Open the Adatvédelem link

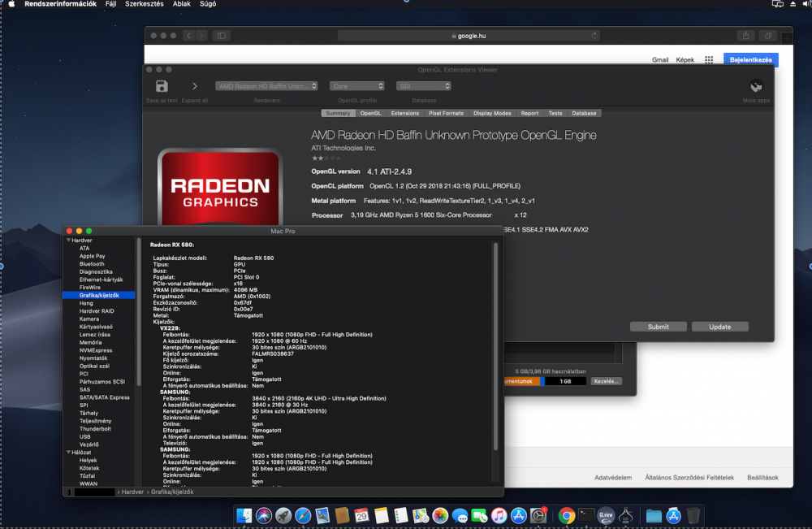click(x=612, y=478)
